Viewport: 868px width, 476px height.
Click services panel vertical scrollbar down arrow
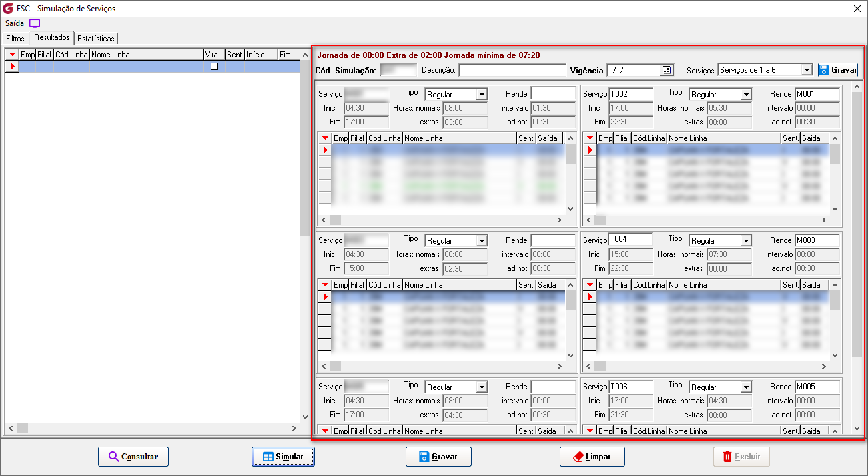click(x=857, y=429)
